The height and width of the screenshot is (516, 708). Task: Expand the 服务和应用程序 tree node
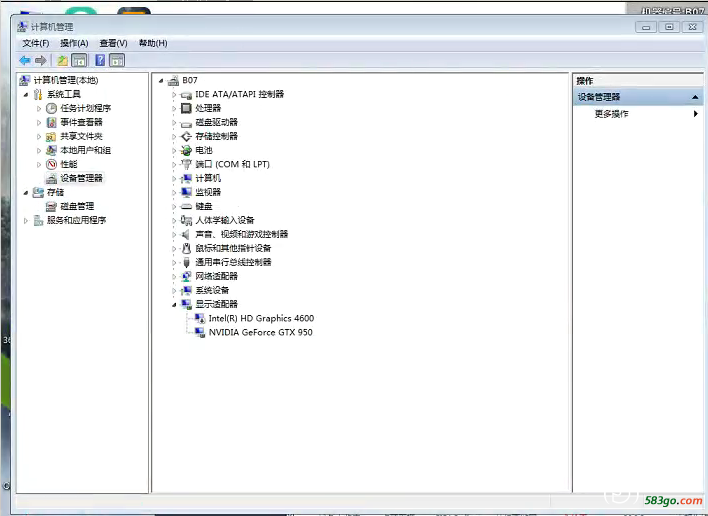coord(26,220)
